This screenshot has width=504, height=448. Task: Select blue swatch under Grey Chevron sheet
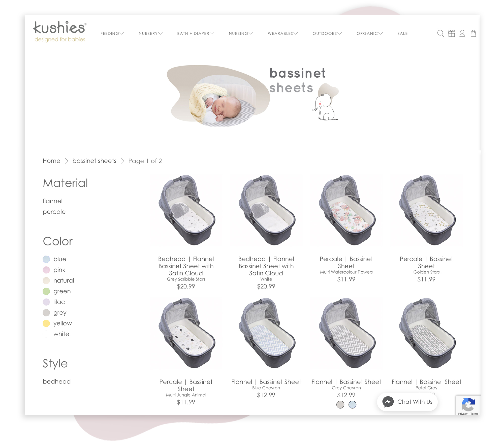point(352,405)
